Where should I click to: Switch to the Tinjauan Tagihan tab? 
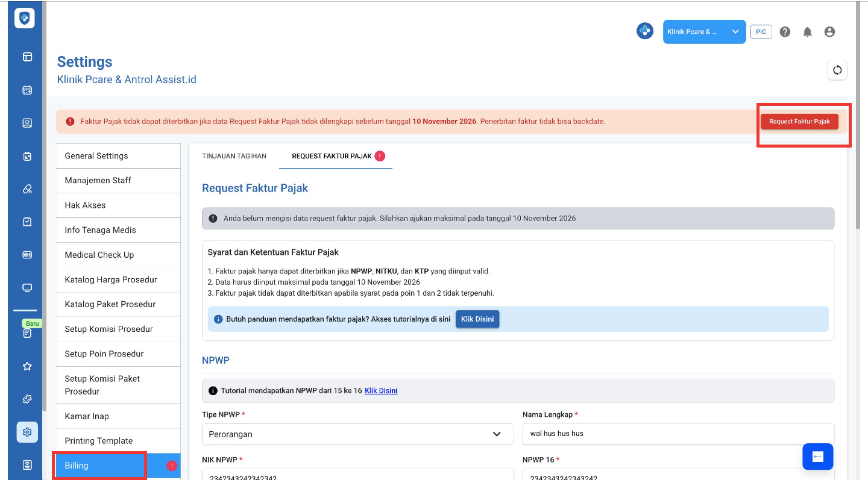click(x=234, y=156)
